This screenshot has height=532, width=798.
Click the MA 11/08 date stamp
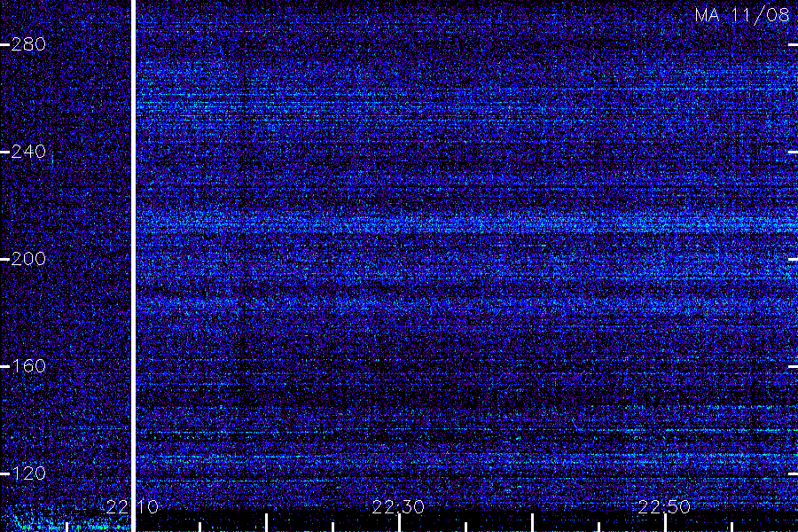742,15
